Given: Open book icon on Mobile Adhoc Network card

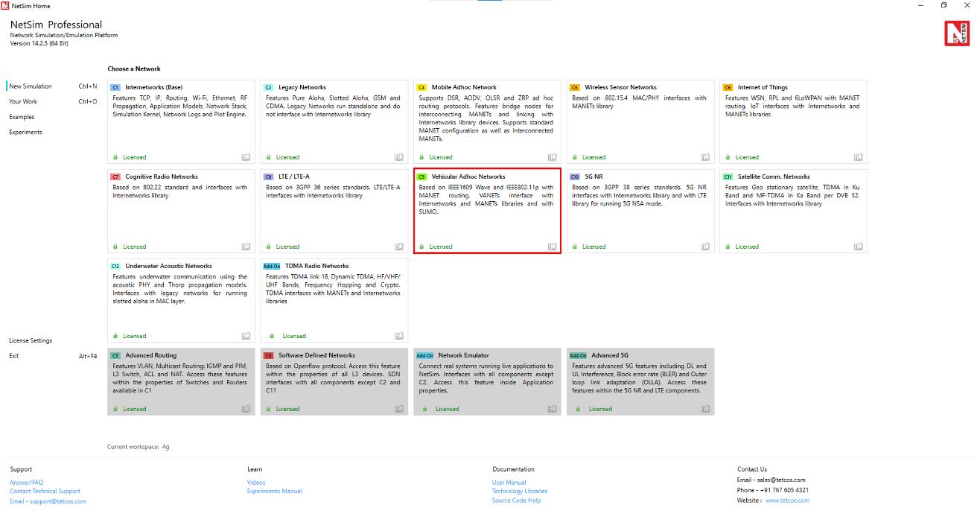Looking at the screenshot, I should [552, 157].
